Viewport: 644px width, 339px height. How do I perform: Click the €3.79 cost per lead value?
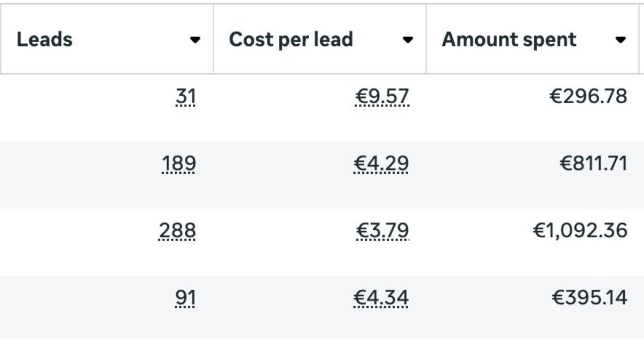pos(382,230)
